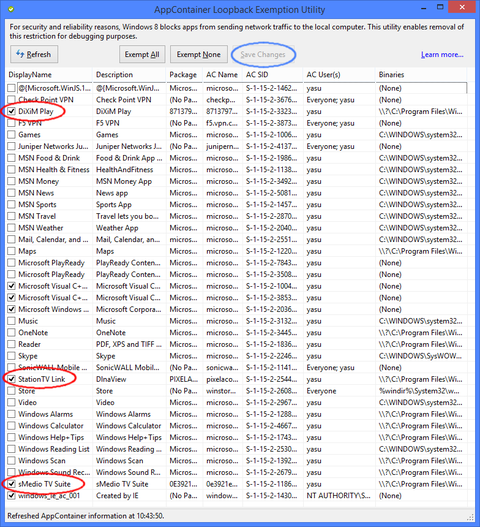Image resolution: width=480 pixels, height=527 pixels.
Task: Check the OneNote checkbox
Action: click(11, 333)
